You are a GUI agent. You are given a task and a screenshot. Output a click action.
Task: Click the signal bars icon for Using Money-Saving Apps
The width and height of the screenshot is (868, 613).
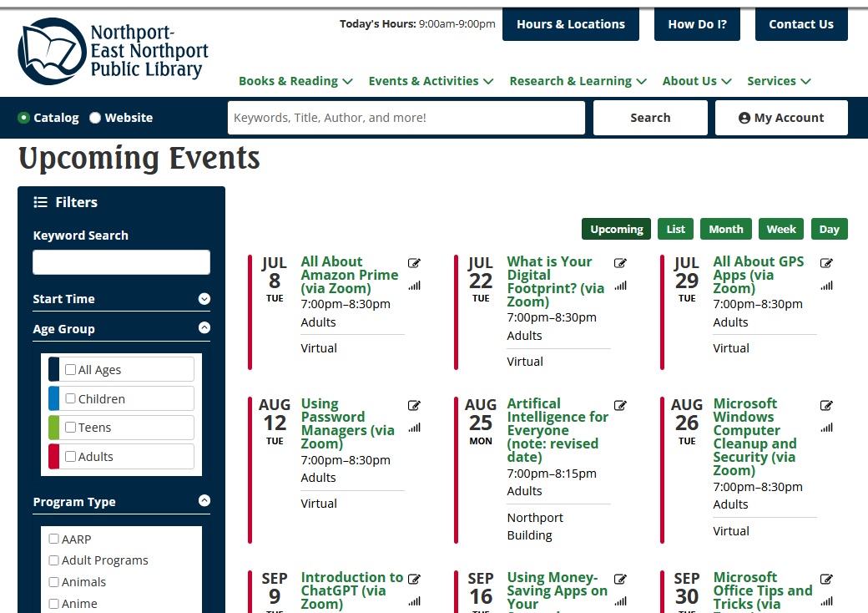[x=621, y=601]
